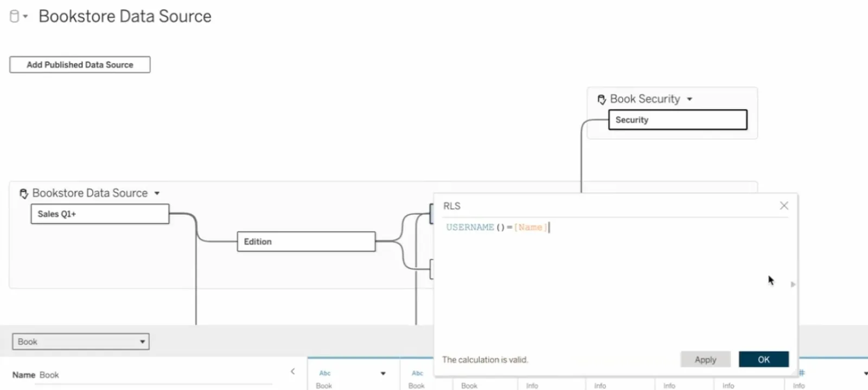868x390 pixels.
Task: Expand the Book Security dropdown arrow
Action: point(690,99)
